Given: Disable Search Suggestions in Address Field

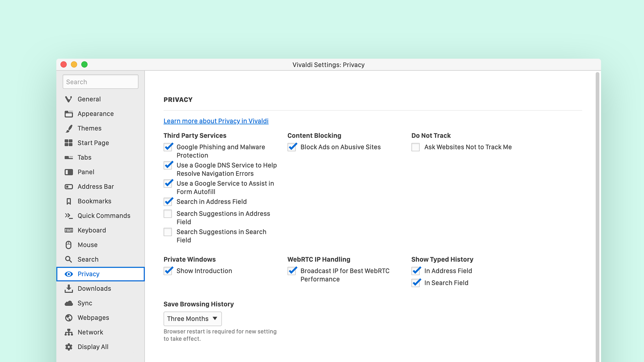Looking at the screenshot, I should (x=168, y=214).
